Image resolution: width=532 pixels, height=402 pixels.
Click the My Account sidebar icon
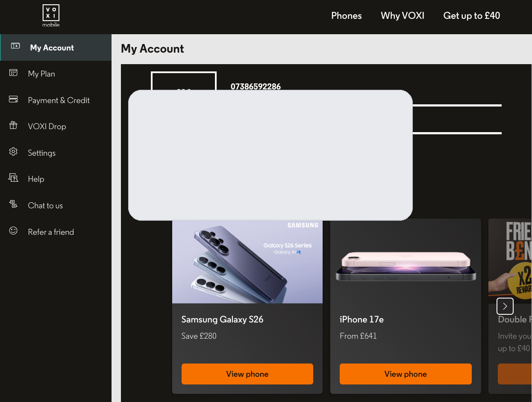15,46
